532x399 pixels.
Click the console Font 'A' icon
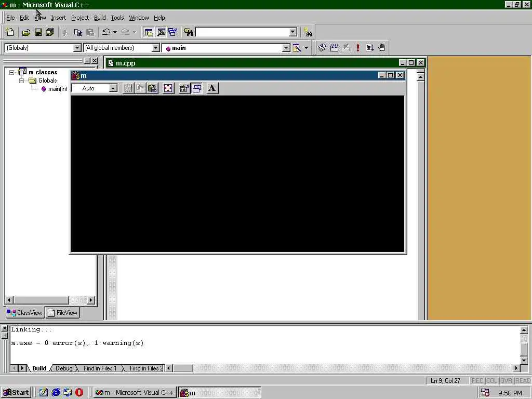212,88
